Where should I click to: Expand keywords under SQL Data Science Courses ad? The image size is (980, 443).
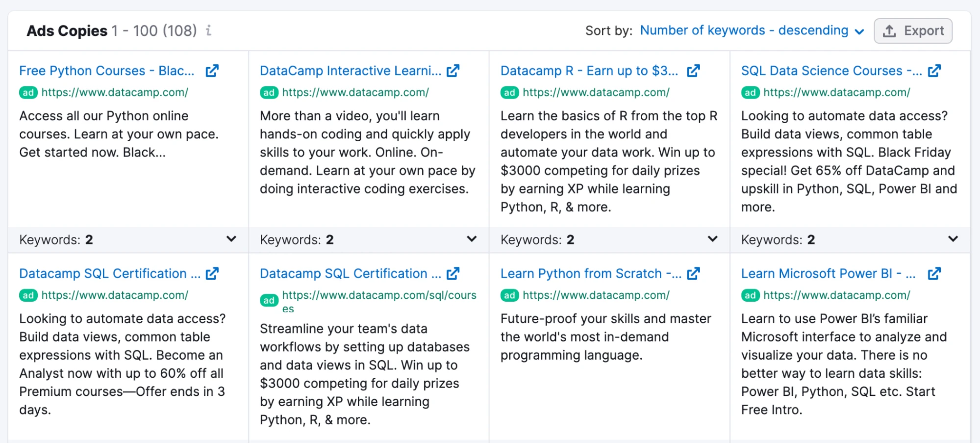tap(953, 239)
